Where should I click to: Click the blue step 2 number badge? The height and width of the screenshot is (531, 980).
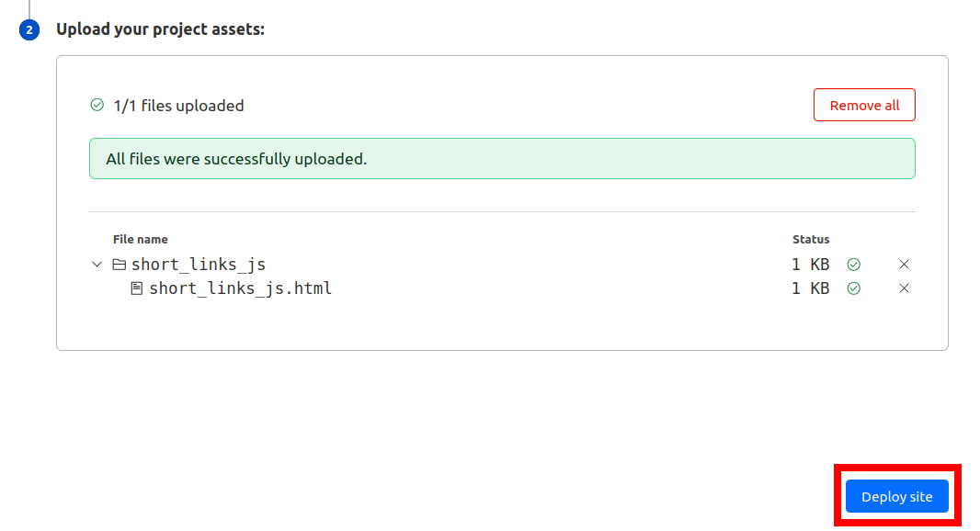(x=29, y=29)
